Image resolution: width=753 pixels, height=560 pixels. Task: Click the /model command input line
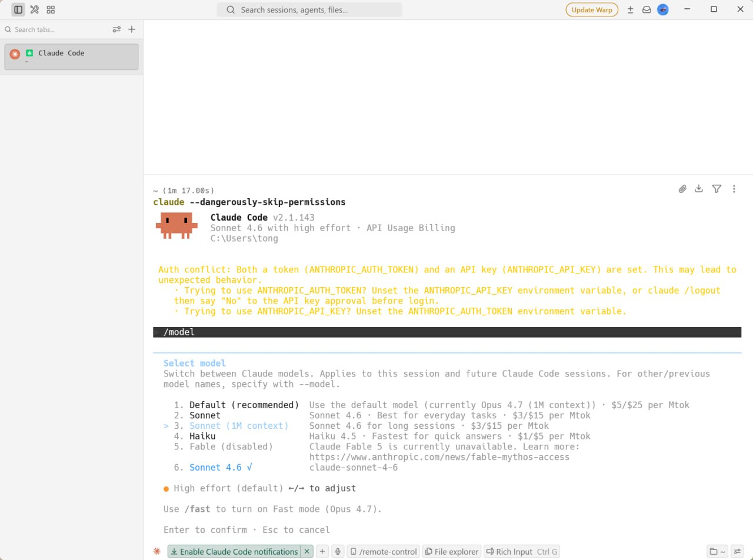(x=447, y=332)
